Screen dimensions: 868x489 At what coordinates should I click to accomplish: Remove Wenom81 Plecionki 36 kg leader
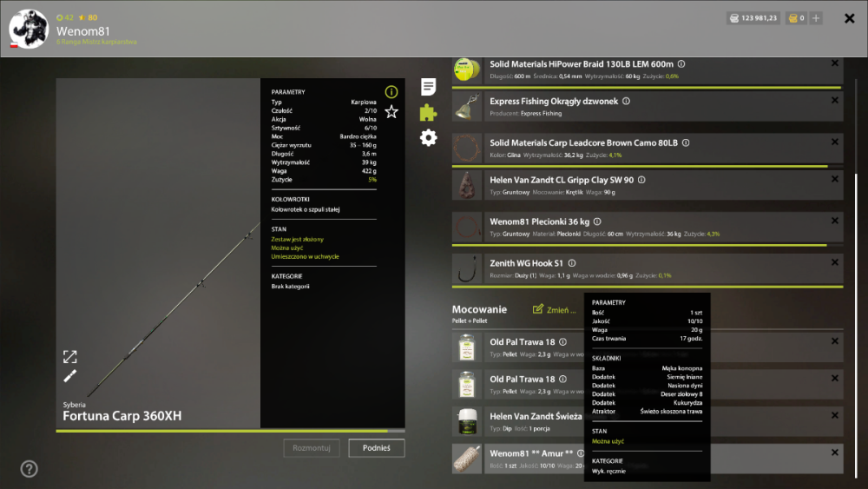click(x=835, y=221)
